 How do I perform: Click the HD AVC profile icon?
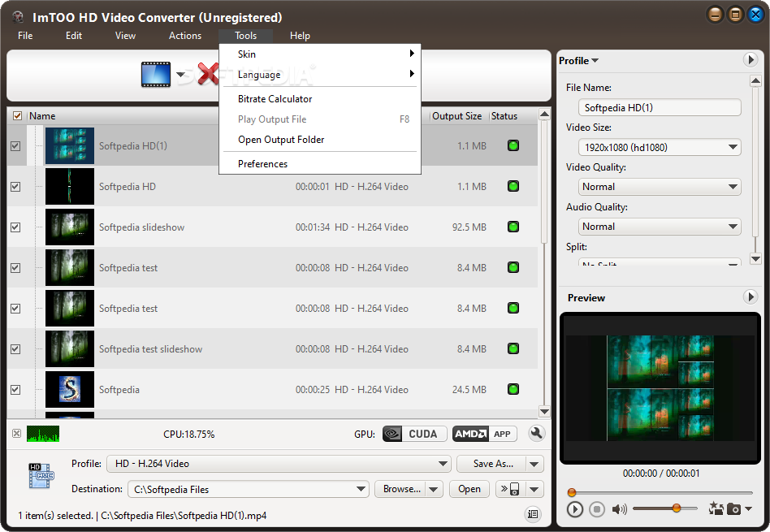coord(41,475)
